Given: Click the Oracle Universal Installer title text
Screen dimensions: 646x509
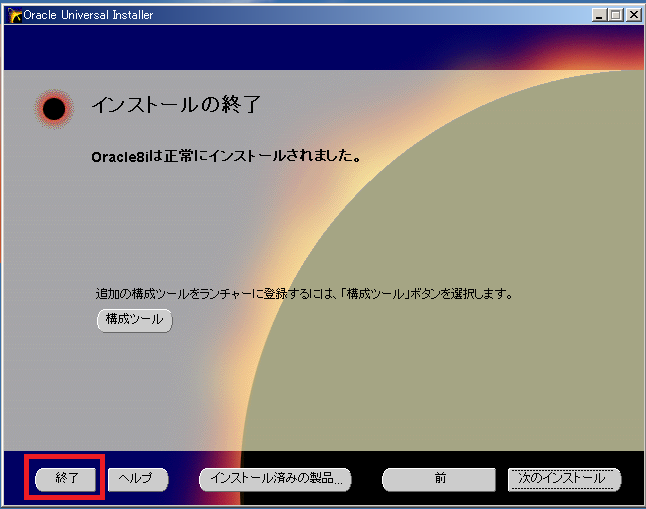Looking at the screenshot, I should coord(88,15).
